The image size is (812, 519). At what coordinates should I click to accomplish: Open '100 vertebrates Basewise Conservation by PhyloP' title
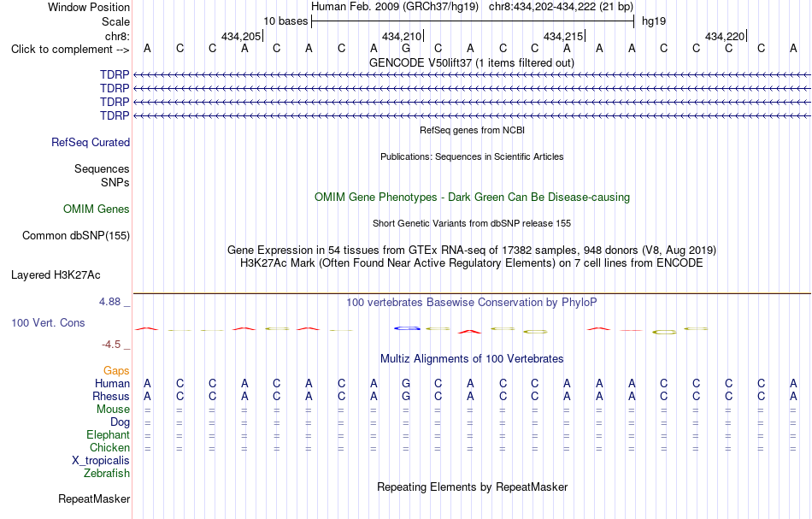tap(472, 303)
